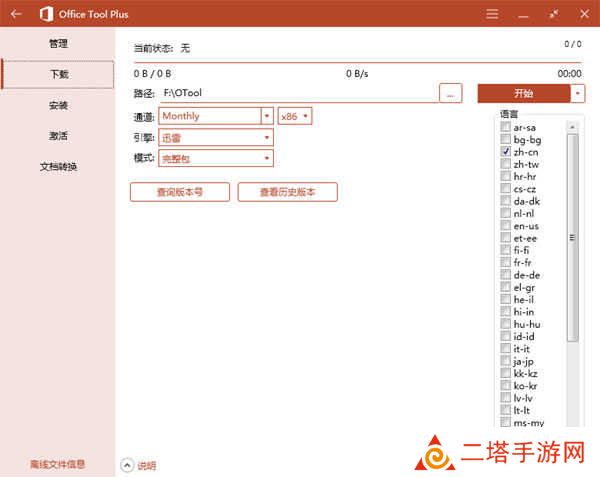Viewport: 600px width, 477px height.
Task: Open the hamburger menu icon
Action: [x=492, y=14]
